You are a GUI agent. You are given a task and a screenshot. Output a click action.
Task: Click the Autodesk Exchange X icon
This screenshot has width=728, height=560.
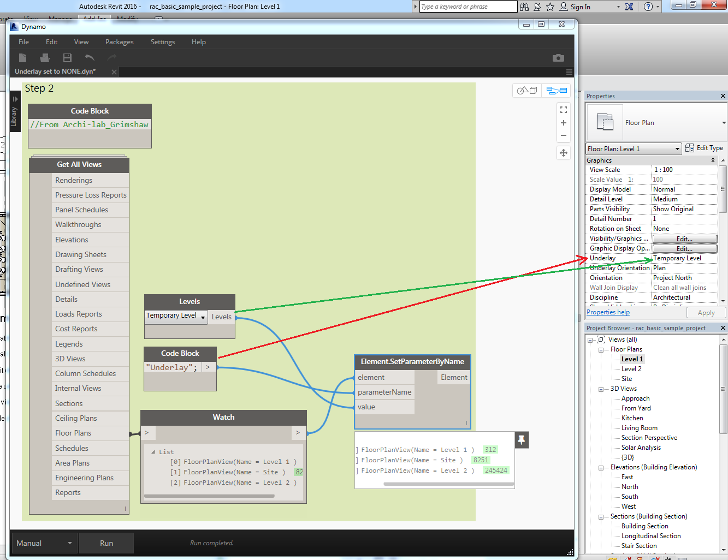click(x=629, y=7)
